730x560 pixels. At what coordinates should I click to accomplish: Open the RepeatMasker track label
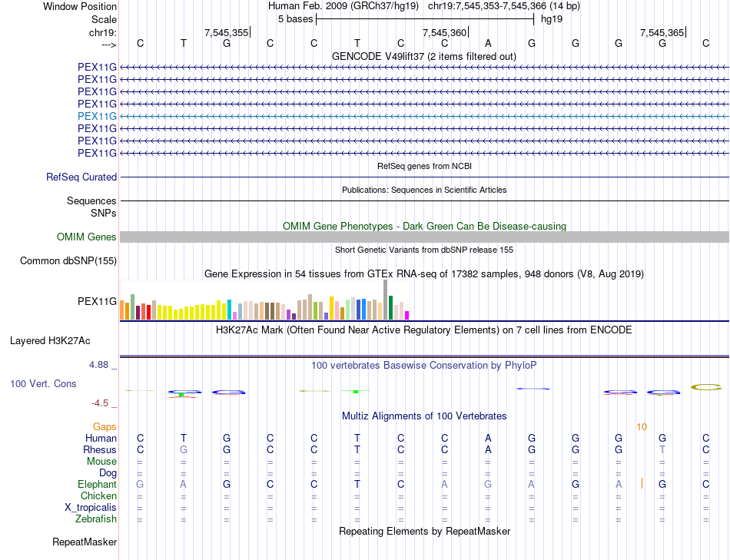tap(85, 542)
